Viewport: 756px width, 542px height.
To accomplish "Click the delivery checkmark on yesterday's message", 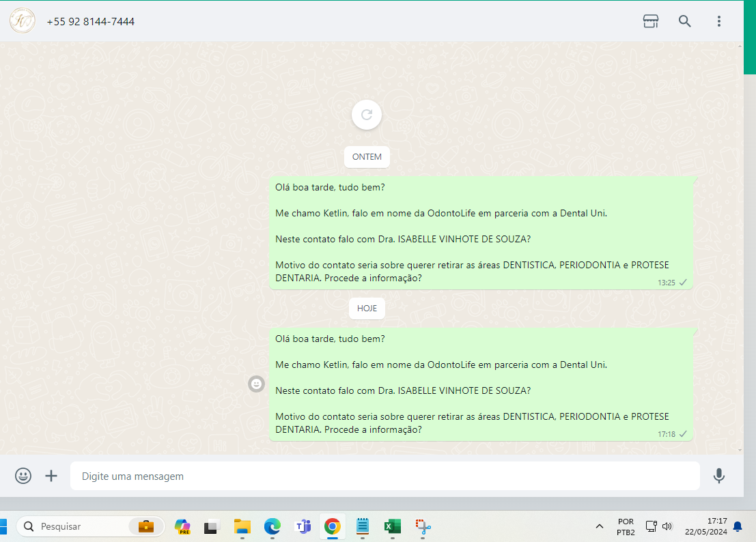I will 683,283.
